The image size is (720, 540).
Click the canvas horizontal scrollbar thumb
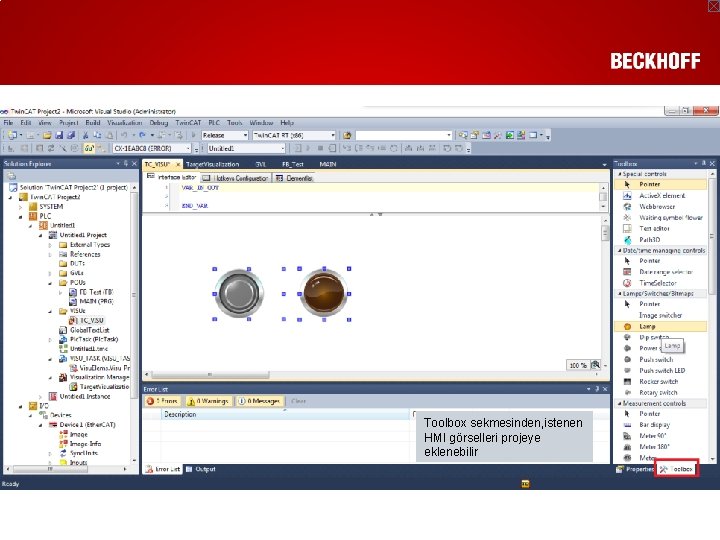[x=210, y=375]
